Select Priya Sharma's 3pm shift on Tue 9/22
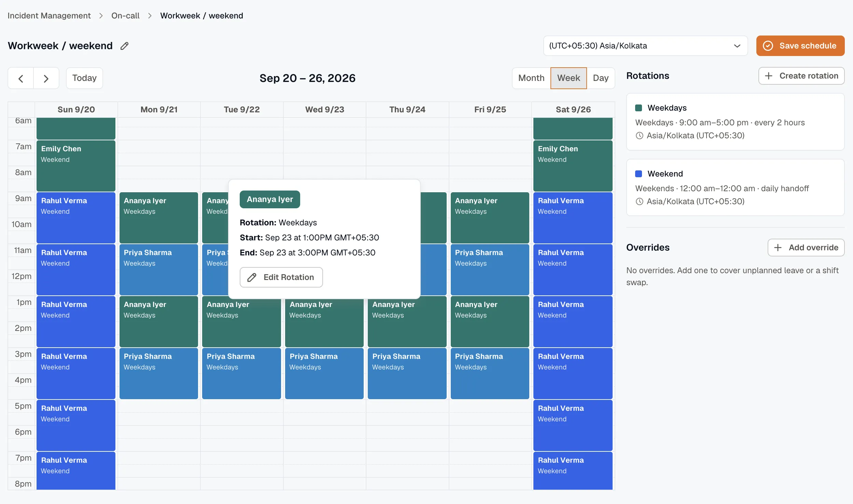The height and width of the screenshot is (504, 853). 241,373
